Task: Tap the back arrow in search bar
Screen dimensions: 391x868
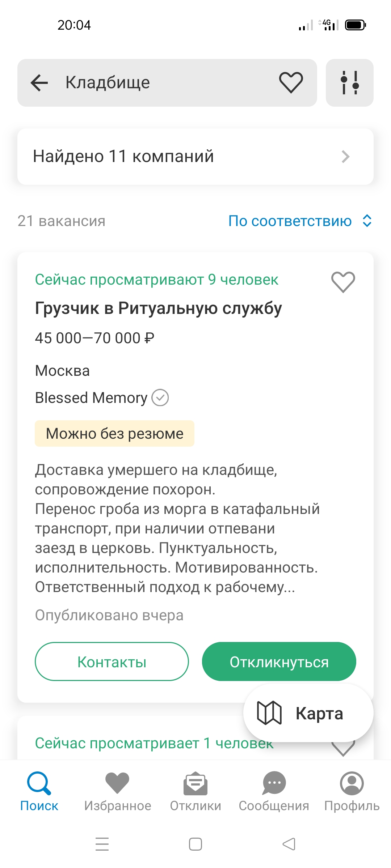Action: (x=39, y=82)
